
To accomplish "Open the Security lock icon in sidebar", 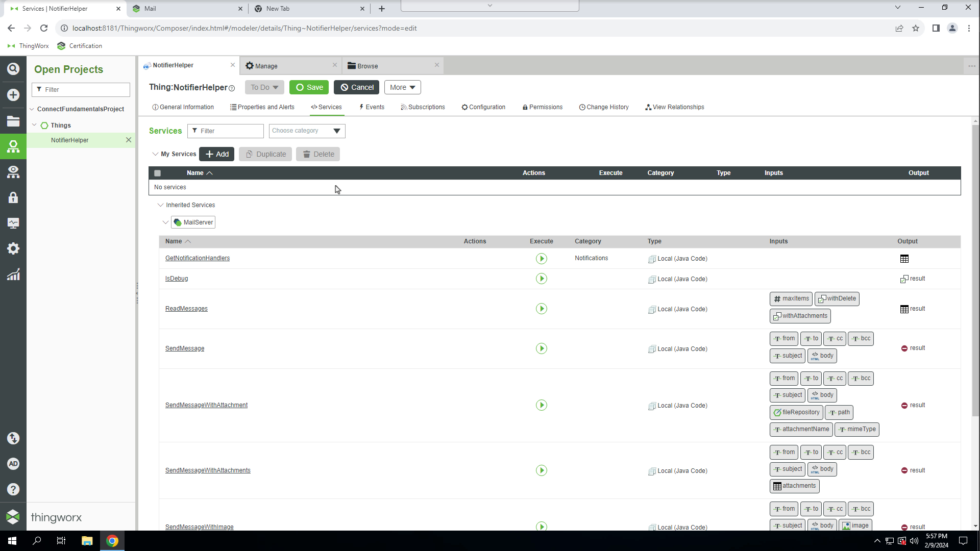I will click(x=13, y=197).
